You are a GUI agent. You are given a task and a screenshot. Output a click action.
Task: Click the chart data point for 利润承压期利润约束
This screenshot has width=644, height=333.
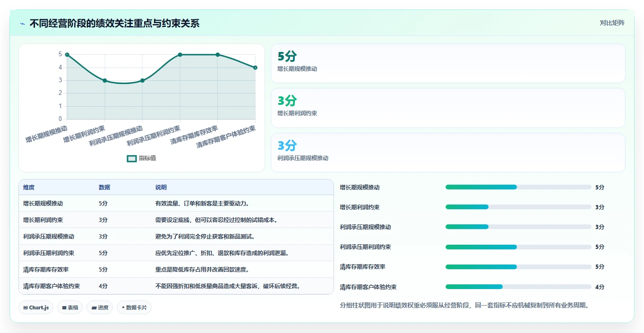click(x=180, y=55)
